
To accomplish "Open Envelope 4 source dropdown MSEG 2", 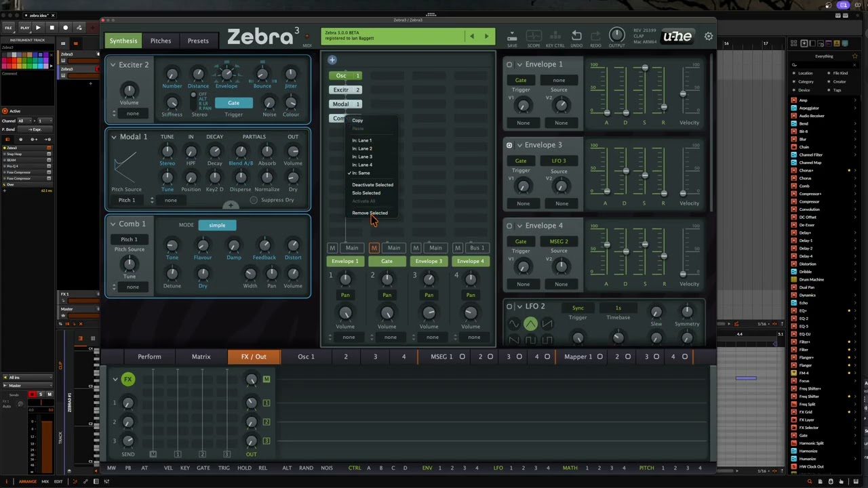I will 559,241.
